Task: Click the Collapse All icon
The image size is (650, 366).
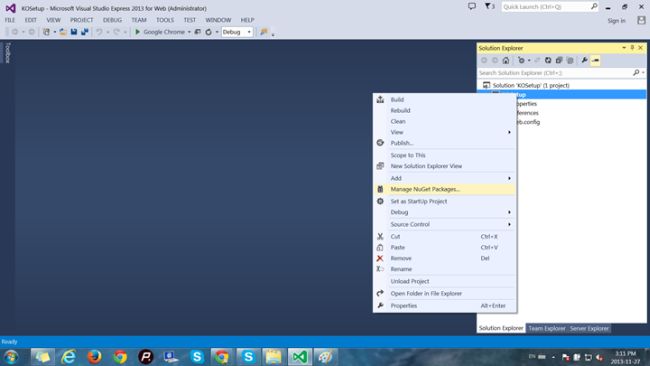Action: (x=559, y=61)
